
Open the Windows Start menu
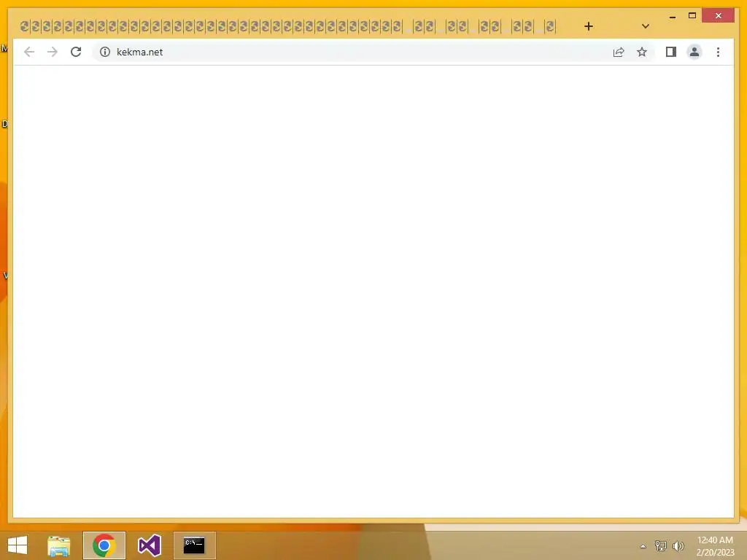(18, 545)
